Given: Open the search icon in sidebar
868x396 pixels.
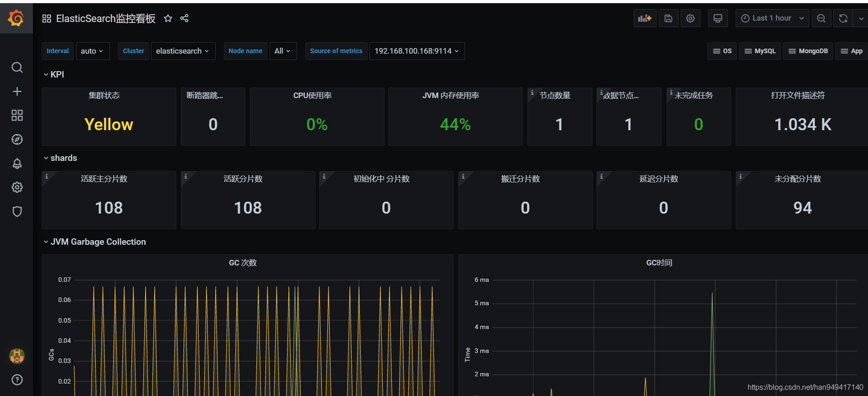Looking at the screenshot, I should coord(17,67).
